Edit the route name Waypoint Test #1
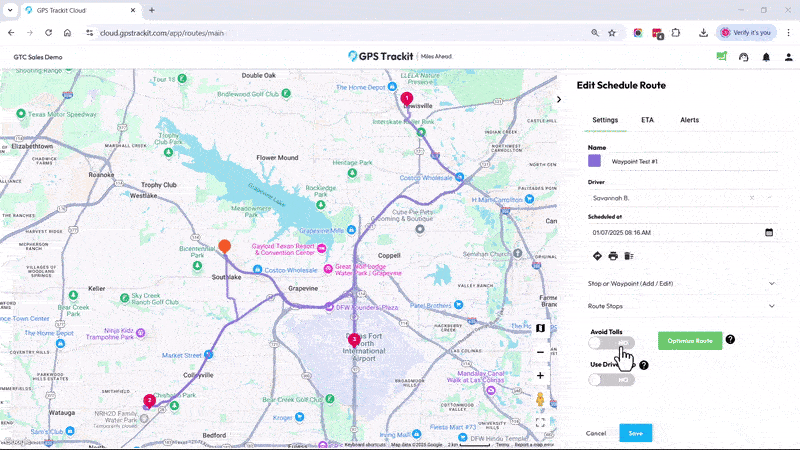This screenshot has width=800, height=450. coord(692,161)
